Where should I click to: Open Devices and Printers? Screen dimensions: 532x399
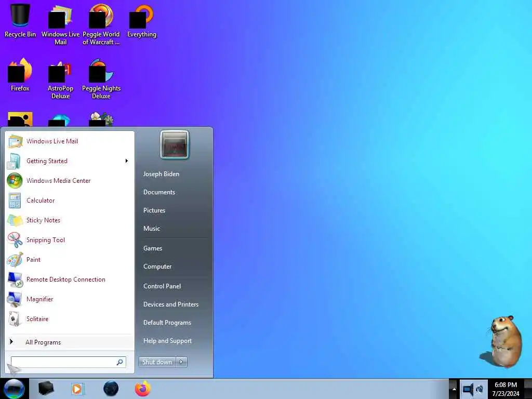pos(171,304)
